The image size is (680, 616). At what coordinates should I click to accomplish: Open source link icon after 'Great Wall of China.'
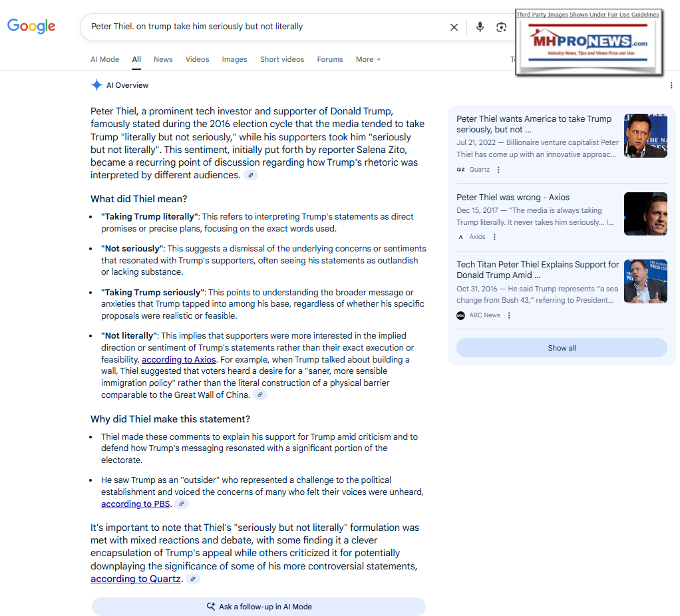point(259,395)
